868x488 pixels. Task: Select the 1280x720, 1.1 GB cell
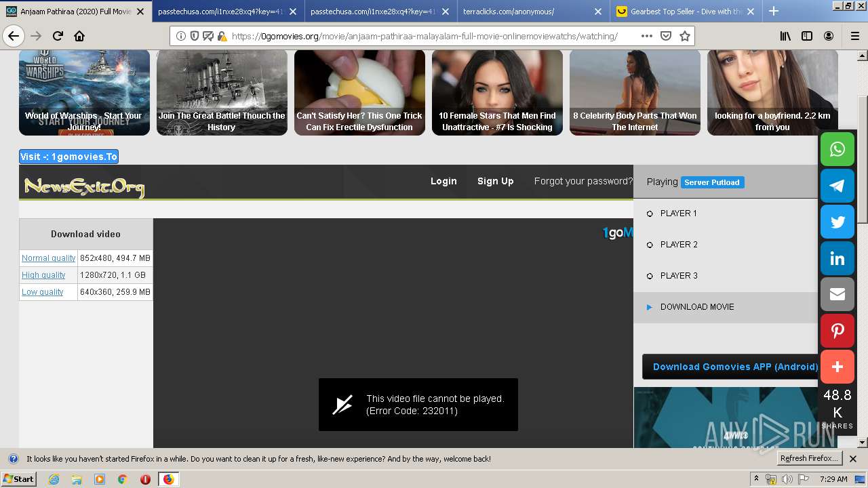[115, 275]
